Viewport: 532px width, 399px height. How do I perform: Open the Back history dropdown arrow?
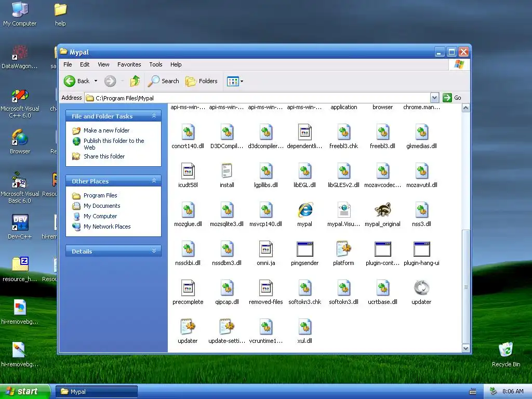pyautogui.click(x=96, y=81)
